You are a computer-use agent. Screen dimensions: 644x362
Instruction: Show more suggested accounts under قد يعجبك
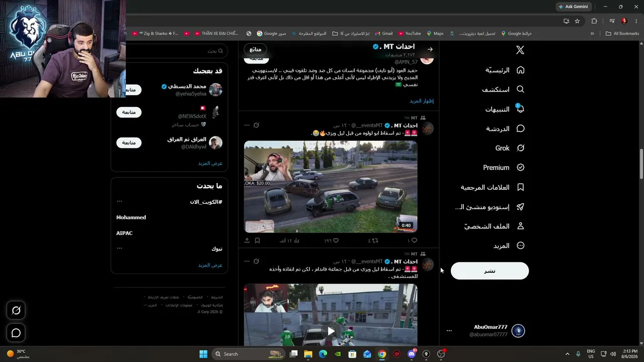pos(210,163)
